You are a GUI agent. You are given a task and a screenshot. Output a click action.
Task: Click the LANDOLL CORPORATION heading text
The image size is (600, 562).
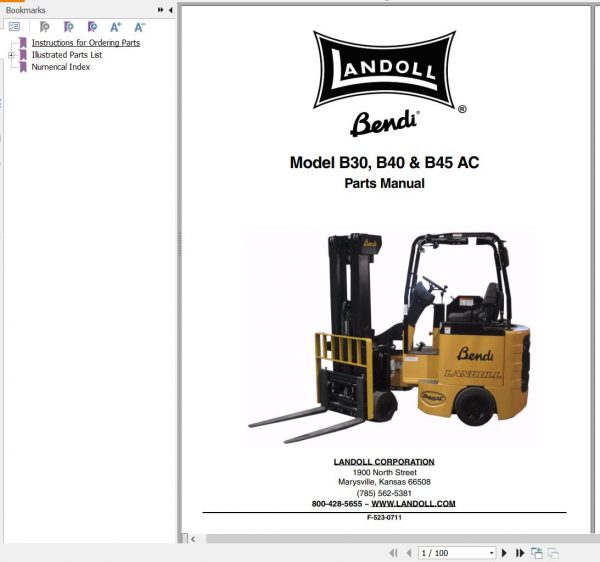(x=384, y=462)
